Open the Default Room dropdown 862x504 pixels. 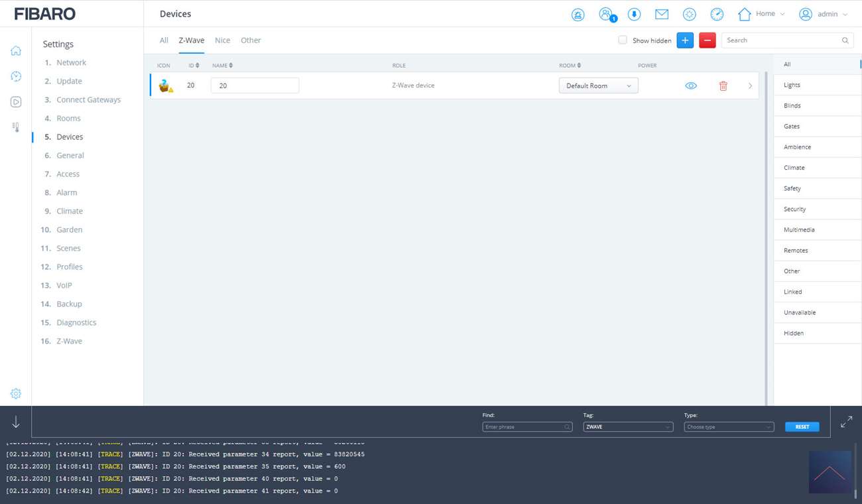[598, 86]
